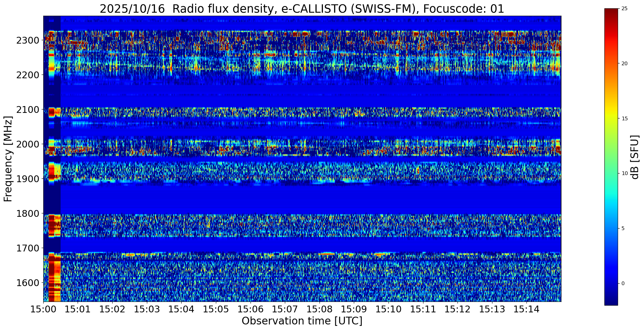Click the colorbar tick label 15

[x=624, y=118]
